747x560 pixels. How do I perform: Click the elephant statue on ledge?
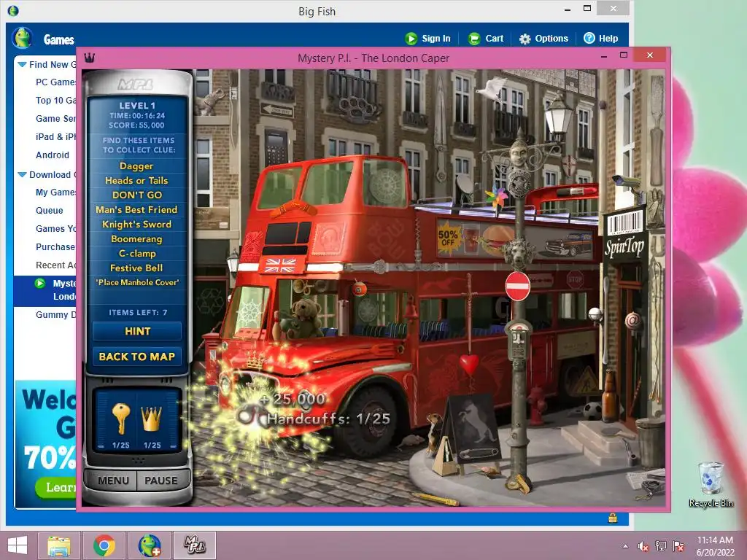pyautogui.click(x=209, y=103)
